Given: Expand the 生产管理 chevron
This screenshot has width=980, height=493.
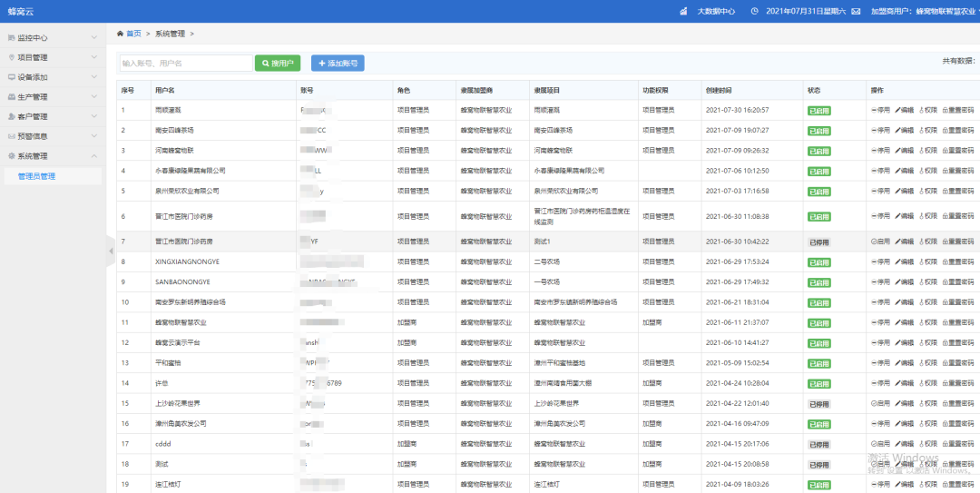Looking at the screenshot, I should pyautogui.click(x=93, y=97).
